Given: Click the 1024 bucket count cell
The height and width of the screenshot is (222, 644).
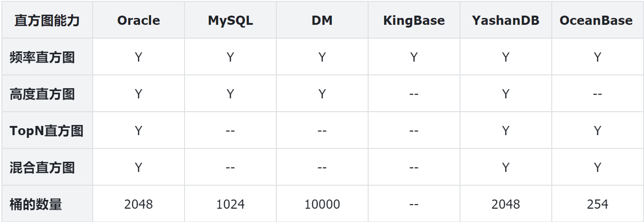Looking at the screenshot, I should point(230,204).
